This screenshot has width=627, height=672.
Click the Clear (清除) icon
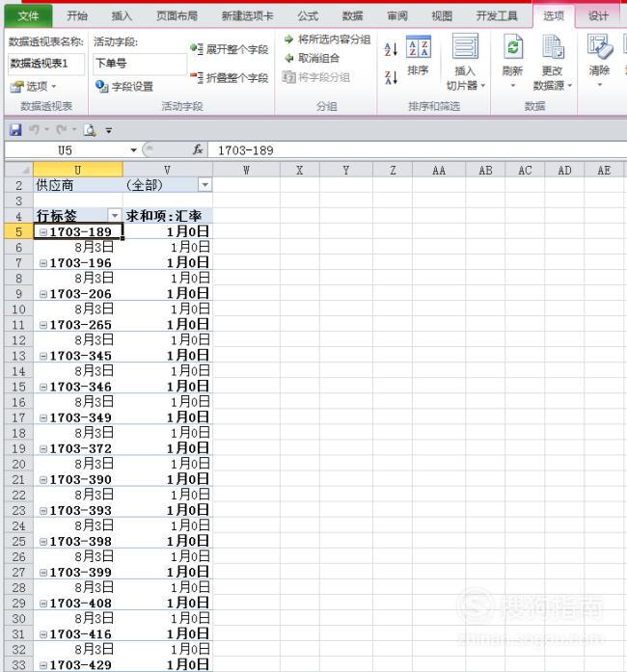pos(600,46)
